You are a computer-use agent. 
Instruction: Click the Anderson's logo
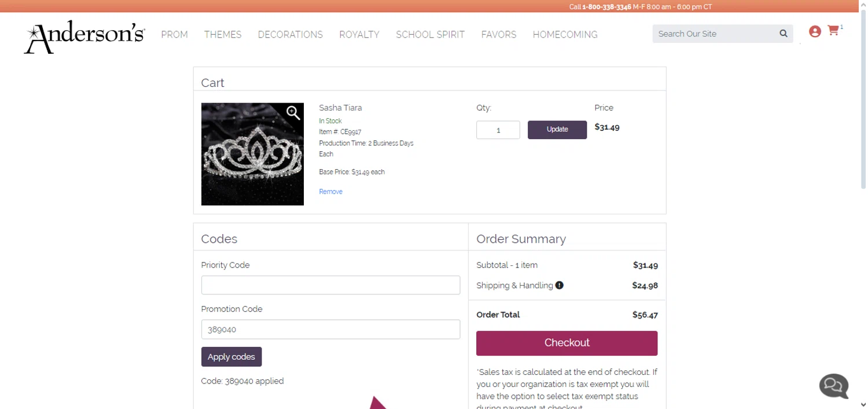[x=84, y=38]
